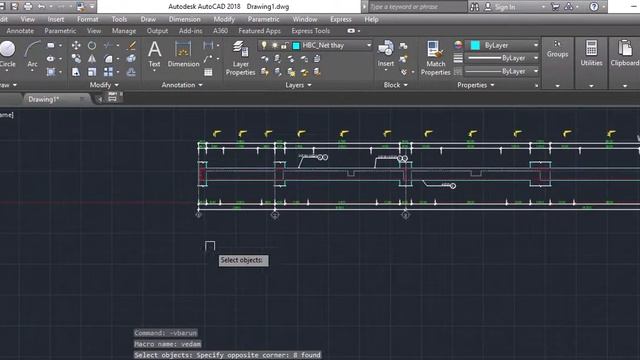Click the Rectangle tool icon
Screen dimensions: 640x360
click(x=51, y=45)
